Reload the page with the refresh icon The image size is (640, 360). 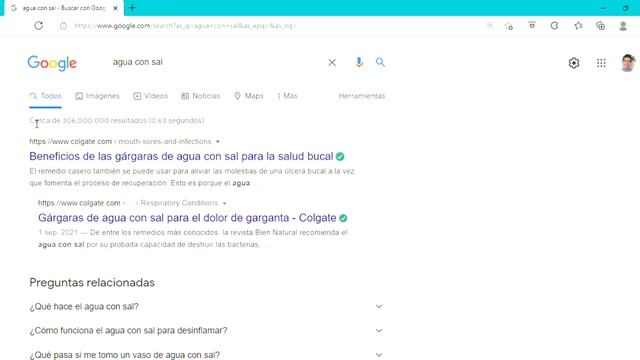point(39,26)
